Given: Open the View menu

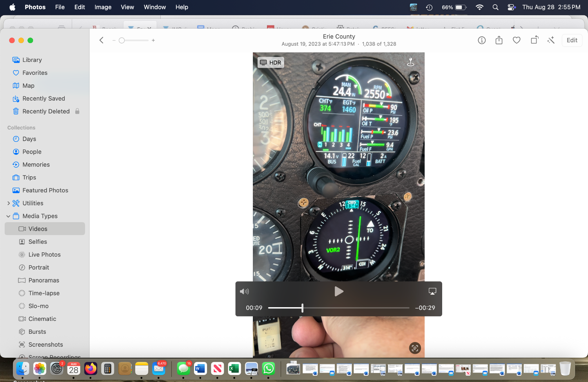Looking at the screenshot, I should click(x=127, y=7).
